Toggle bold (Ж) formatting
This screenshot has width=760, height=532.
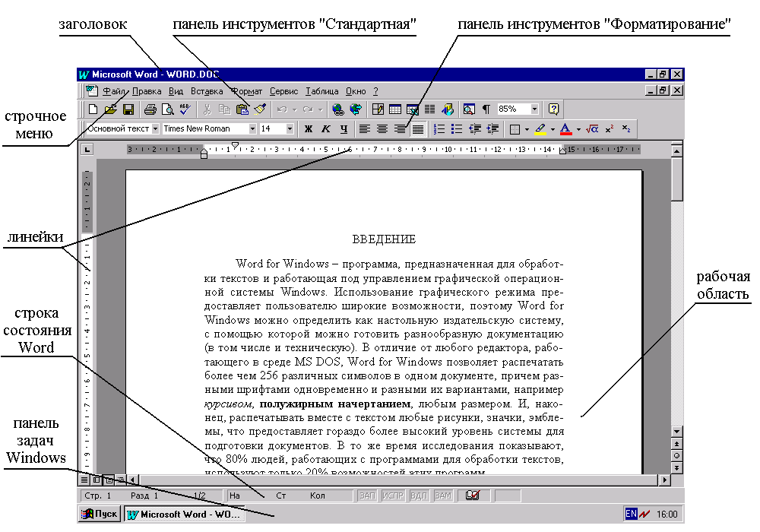coord(309,129)
